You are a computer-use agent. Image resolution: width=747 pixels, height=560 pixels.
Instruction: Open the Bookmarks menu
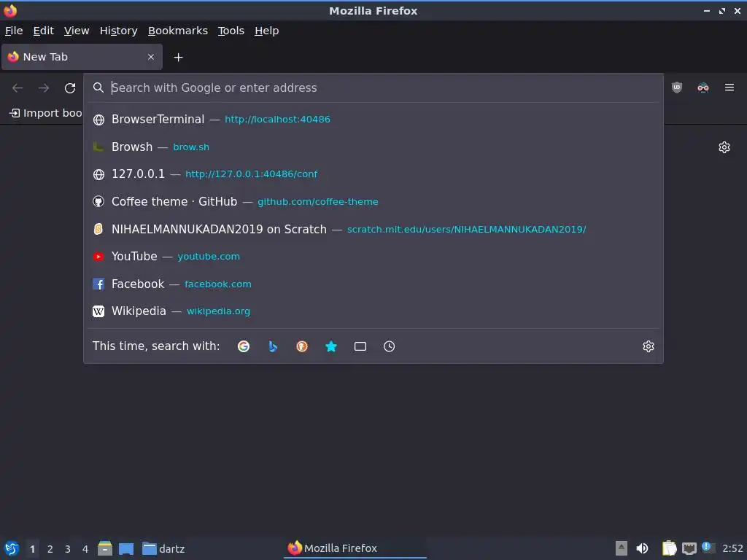(178, 31)
